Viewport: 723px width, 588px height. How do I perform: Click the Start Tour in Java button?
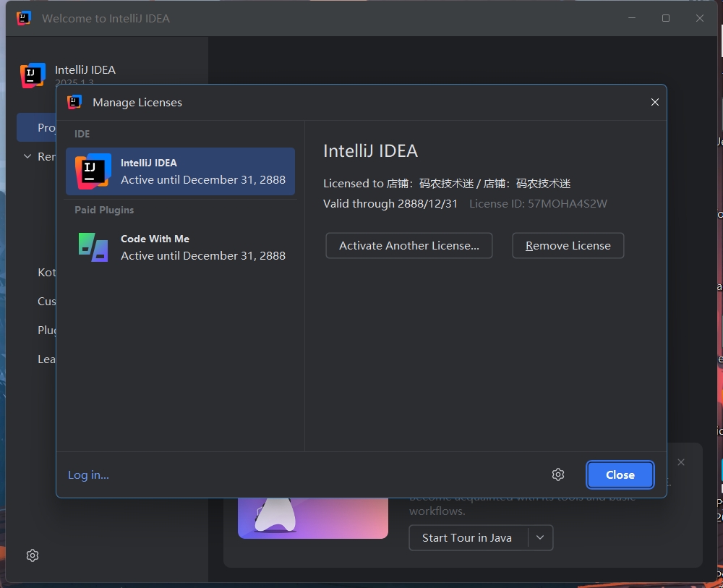(x=467, y=537)
